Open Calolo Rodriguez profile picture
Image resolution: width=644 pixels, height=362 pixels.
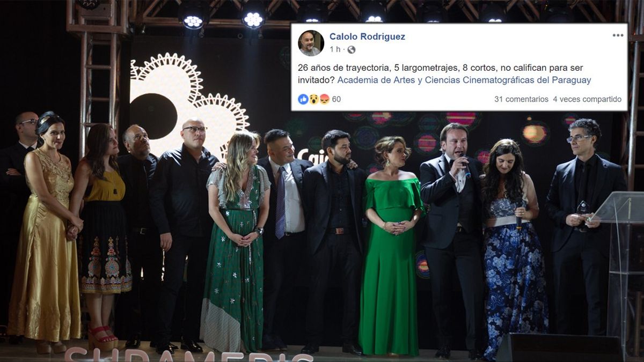coord(311,43)
